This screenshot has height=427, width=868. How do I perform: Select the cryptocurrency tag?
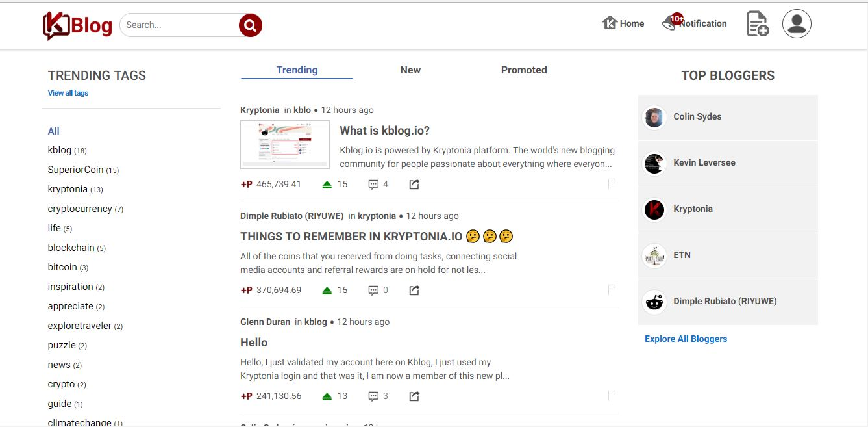(86, 209)
